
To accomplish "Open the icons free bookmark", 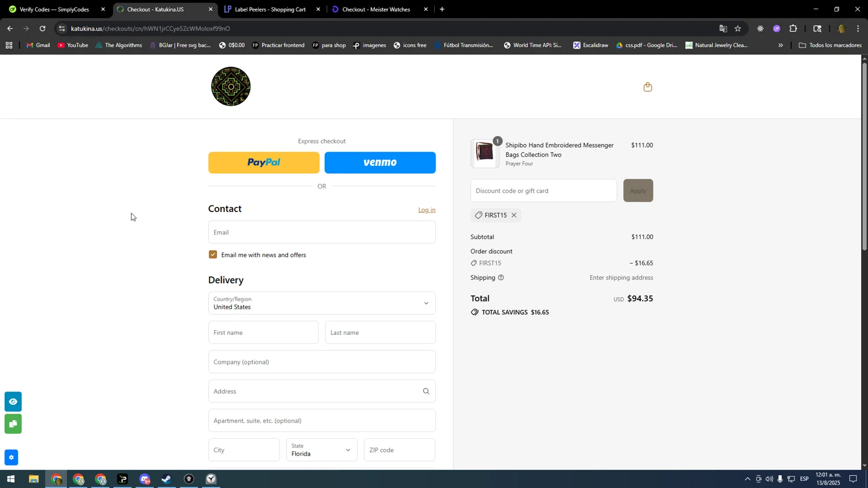I will (x=410, y=45).
